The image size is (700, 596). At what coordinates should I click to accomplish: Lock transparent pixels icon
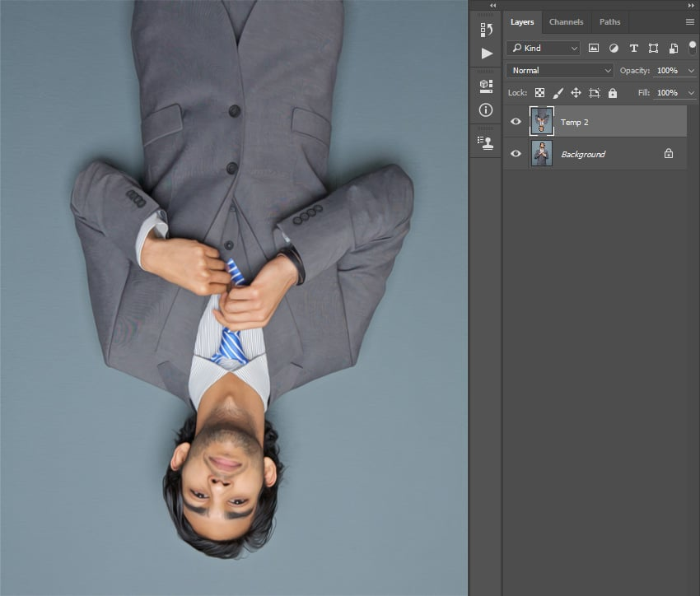539,93
